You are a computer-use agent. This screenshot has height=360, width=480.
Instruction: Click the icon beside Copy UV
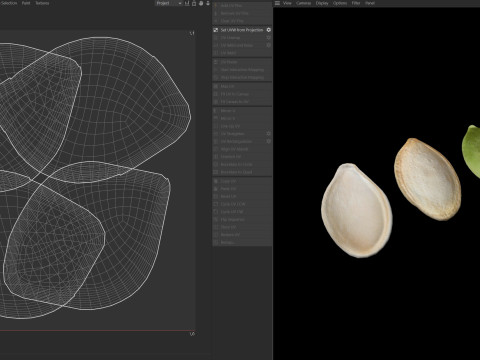[216, 181]
